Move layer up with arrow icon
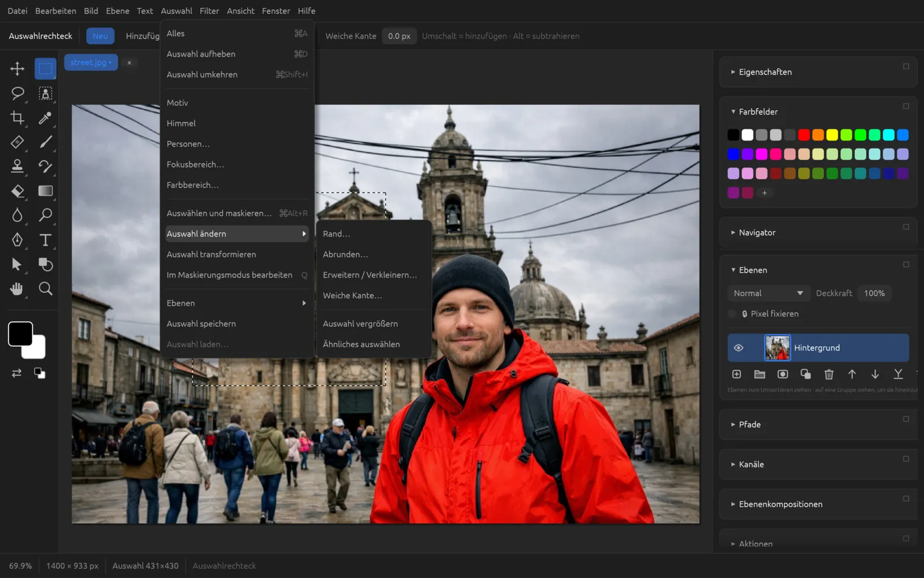 tap(852, 375)
